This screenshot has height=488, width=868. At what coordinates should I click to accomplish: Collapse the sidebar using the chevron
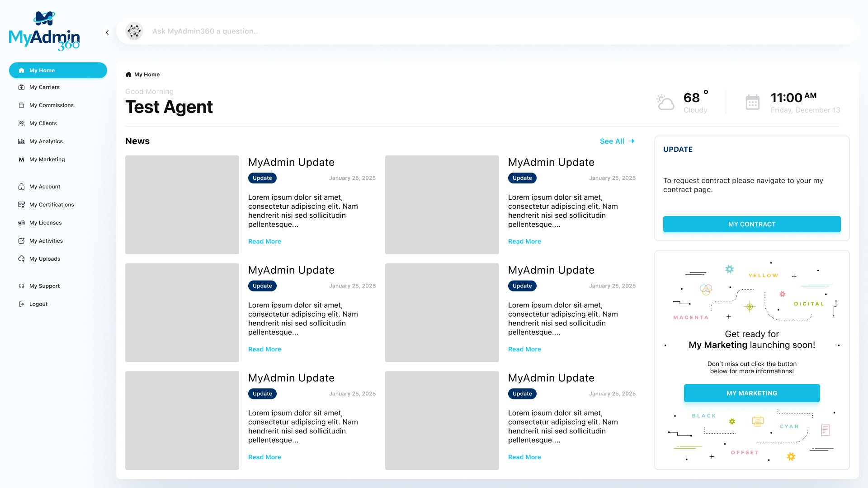pos(107,33)
